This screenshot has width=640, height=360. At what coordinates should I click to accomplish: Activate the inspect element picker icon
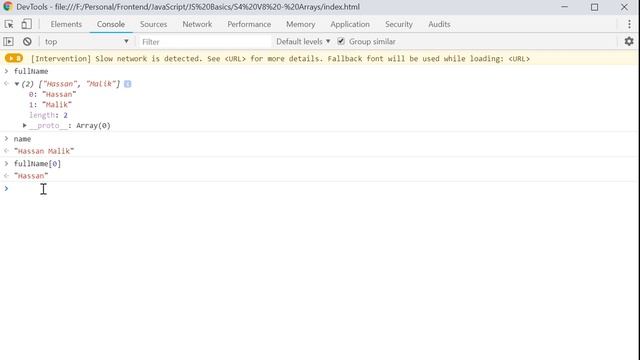(x=9, y=24)
